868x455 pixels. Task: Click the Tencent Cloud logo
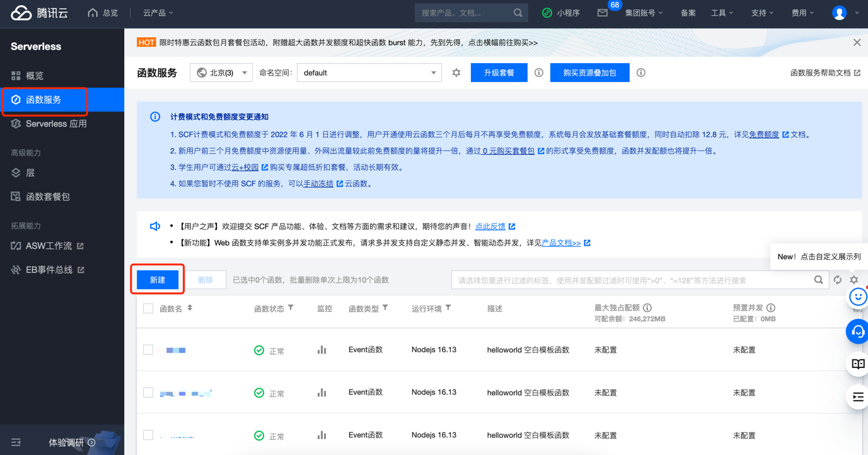point(39,13)
